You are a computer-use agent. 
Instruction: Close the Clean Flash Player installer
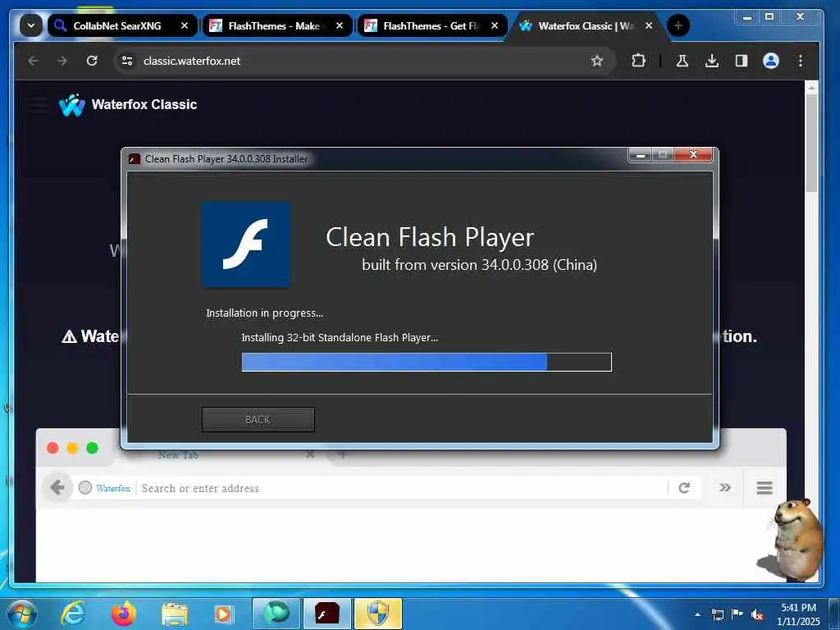coord(693,155)
